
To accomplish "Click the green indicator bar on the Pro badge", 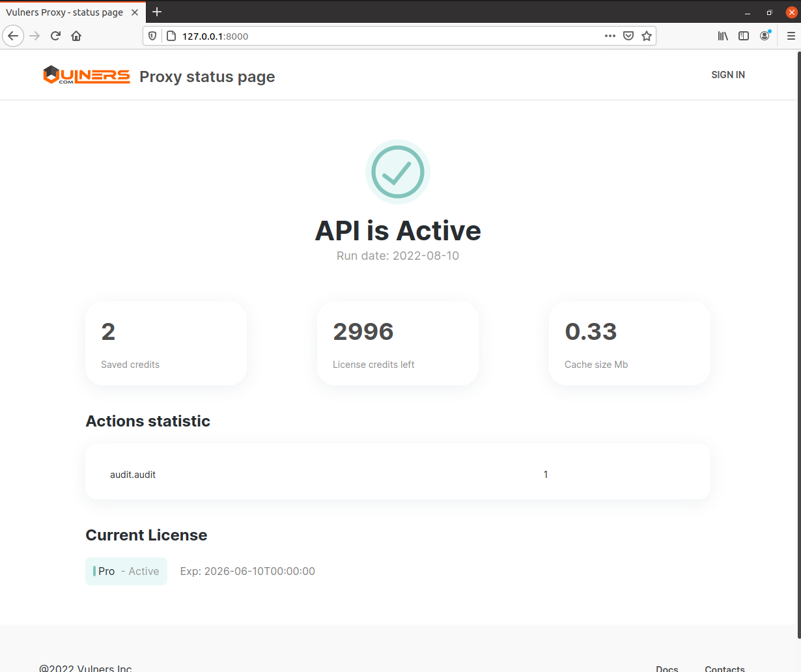I will pos(93,571).
